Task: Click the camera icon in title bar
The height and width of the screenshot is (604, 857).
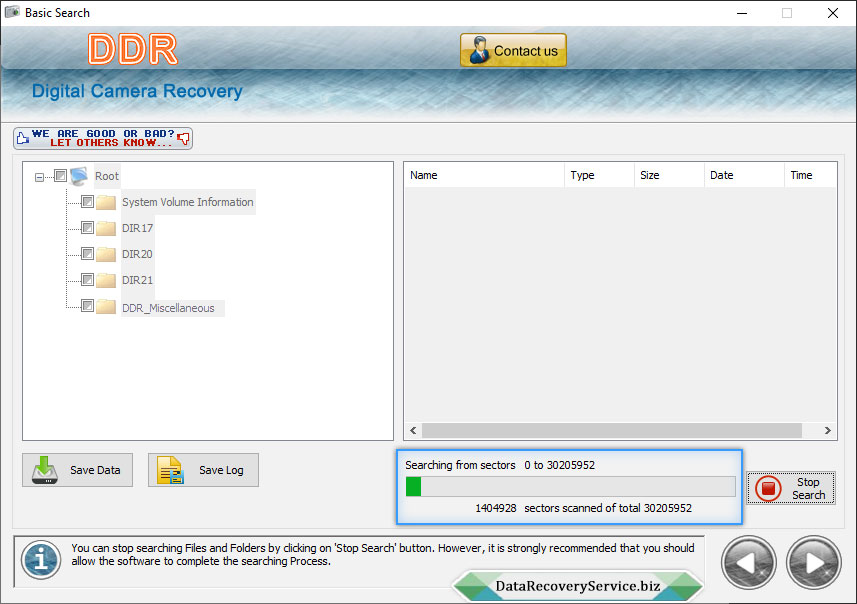Action: pos(12,12)
